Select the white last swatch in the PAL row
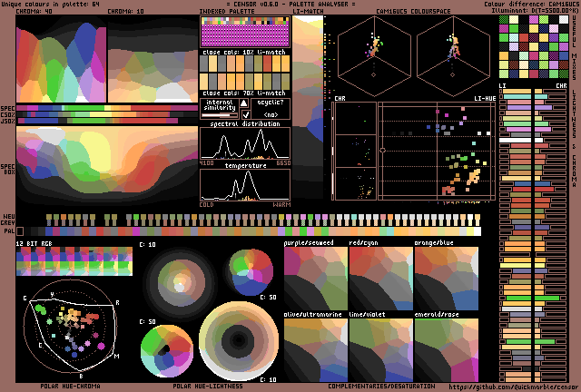581x392 pixels. click(x=478, y=231)
